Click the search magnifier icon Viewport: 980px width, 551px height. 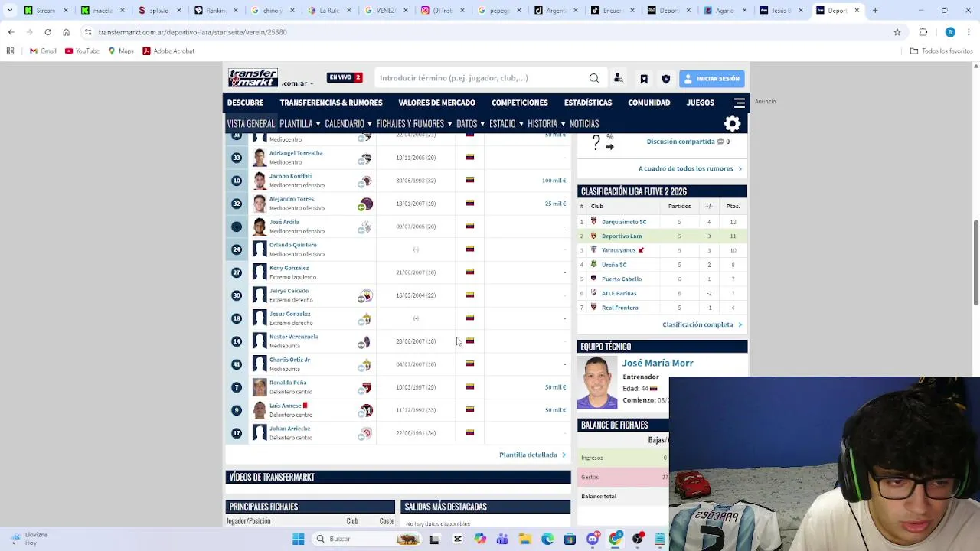594,78
